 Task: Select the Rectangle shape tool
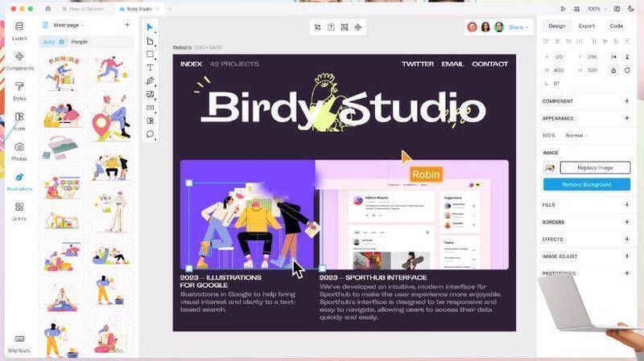[150, 55]
